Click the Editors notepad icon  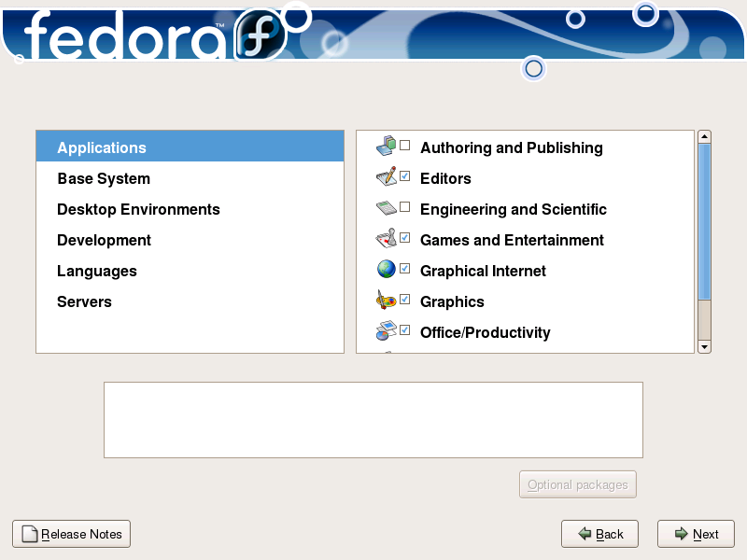pos(386,176)
